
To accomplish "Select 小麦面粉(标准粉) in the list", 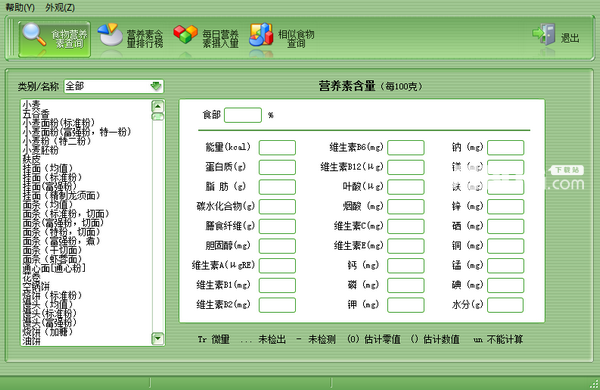I will pos(59,123).
